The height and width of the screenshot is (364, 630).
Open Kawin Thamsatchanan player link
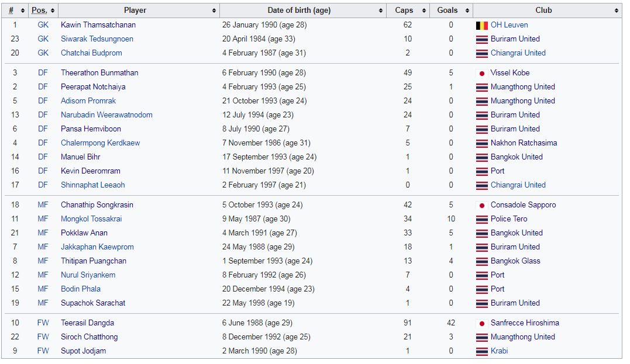(98, 25)
